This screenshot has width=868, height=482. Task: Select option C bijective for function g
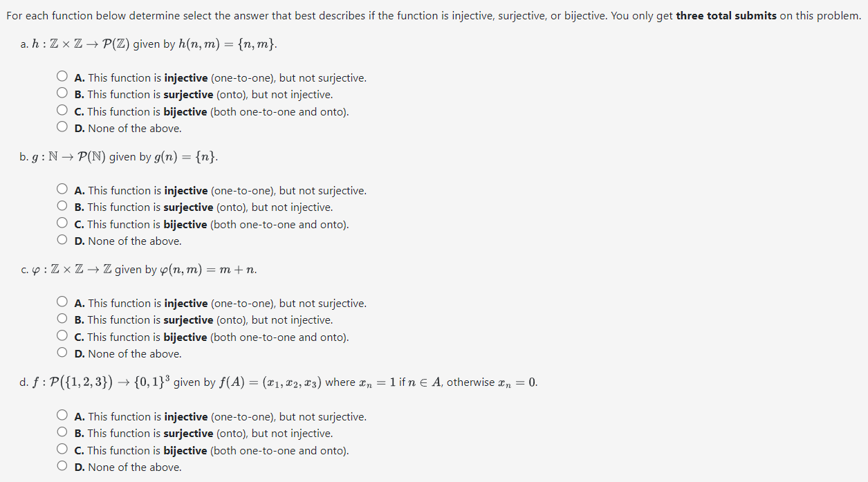click(62, 222)
